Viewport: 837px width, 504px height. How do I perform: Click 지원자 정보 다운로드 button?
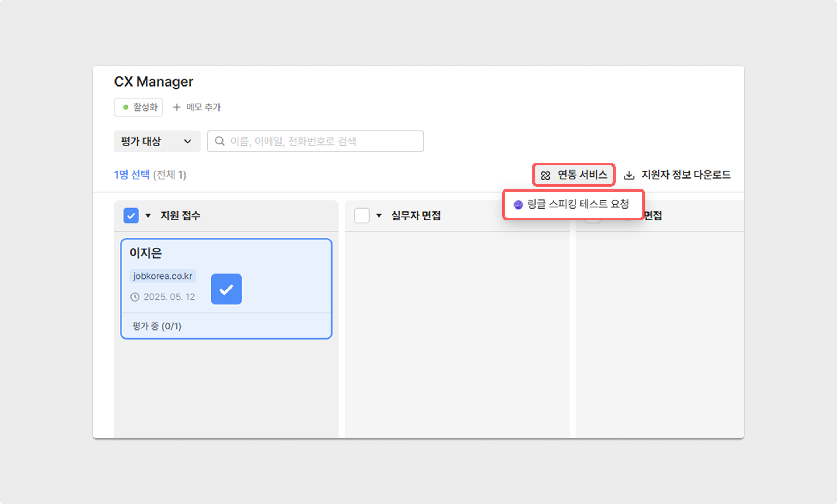coord(686,175)
